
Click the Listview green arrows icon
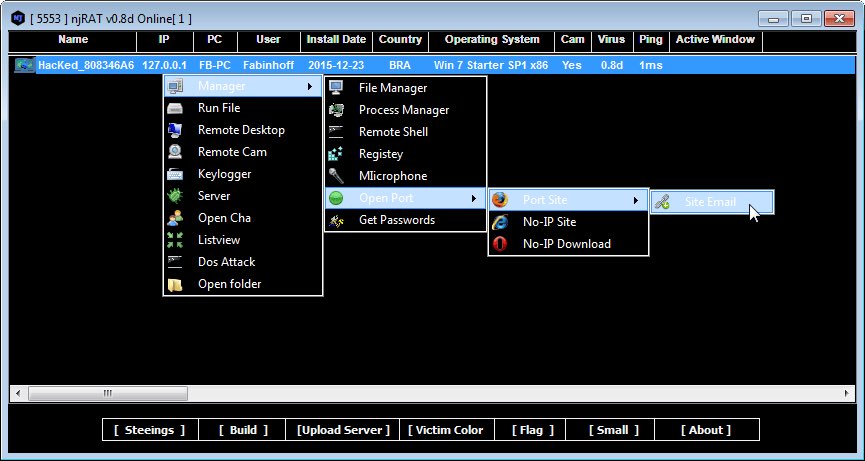(x=175, y=240)
